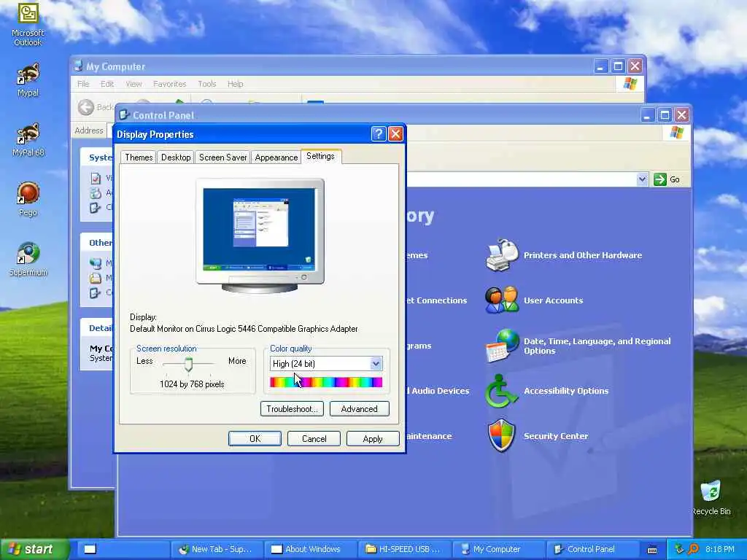Open Date, Time, Language, and Regional Options link

point(597,346)
